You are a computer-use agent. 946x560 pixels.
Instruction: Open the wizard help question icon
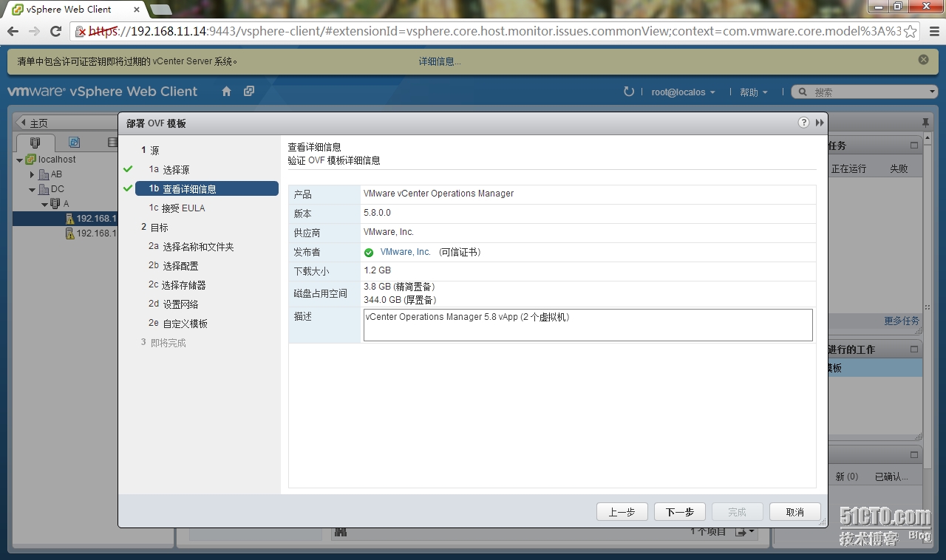[x=803, y=123]
